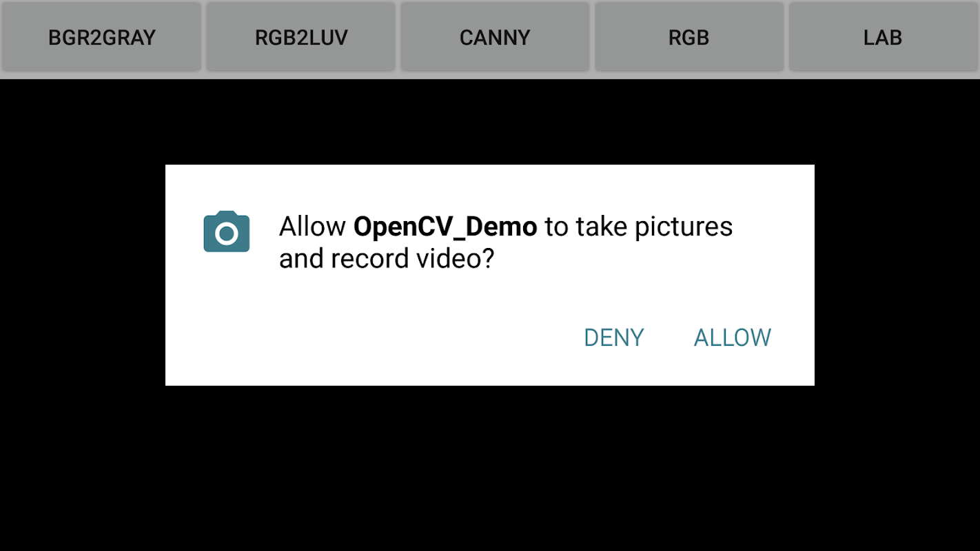Tap DENY in the permission dialog
Screen dimensions: 980x551
(613, 337)
